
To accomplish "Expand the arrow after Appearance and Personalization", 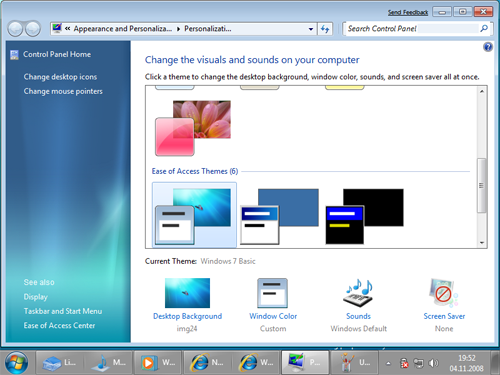I will point(178,29).
